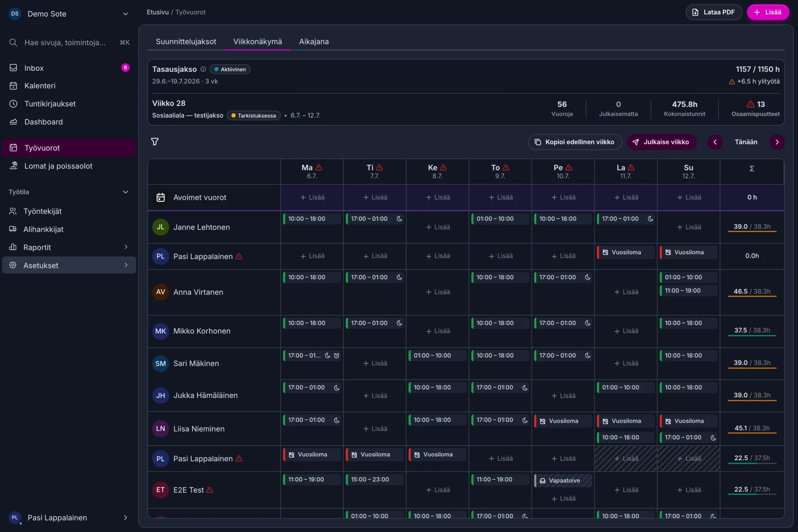Click the info icon beside Tasausjakso
Screen dimensions: 798x532
click(x=203, y=69)
